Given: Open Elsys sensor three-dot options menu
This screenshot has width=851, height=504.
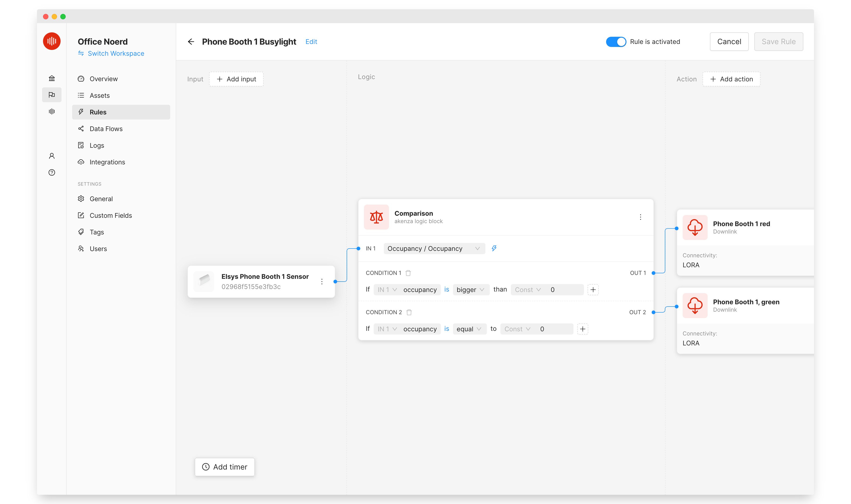Looking at the screenshot, I should (322, 282).
